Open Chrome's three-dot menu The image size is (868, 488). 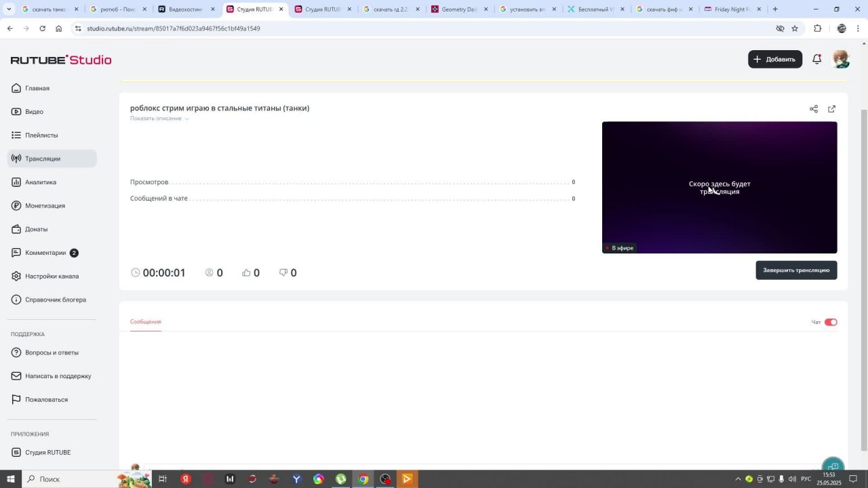tap(858, 28)
